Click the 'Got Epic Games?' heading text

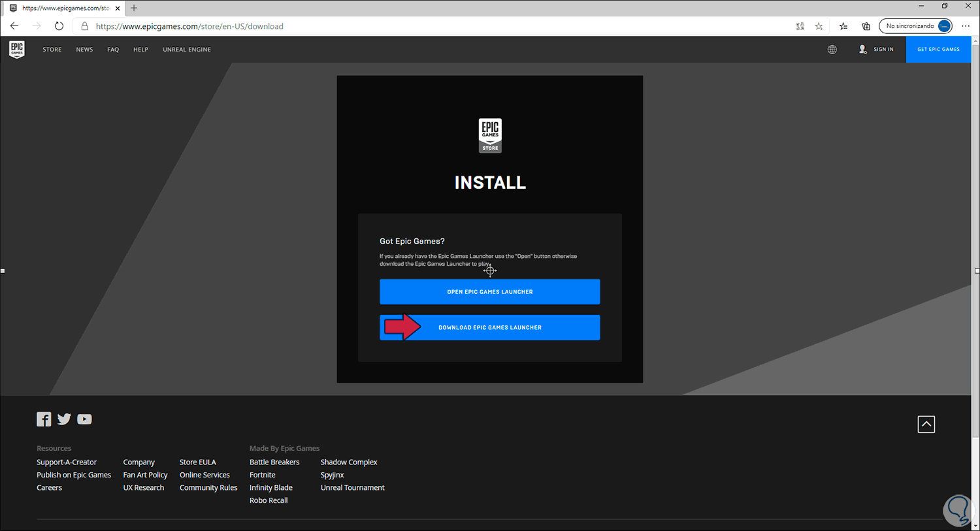coord(412,241)
